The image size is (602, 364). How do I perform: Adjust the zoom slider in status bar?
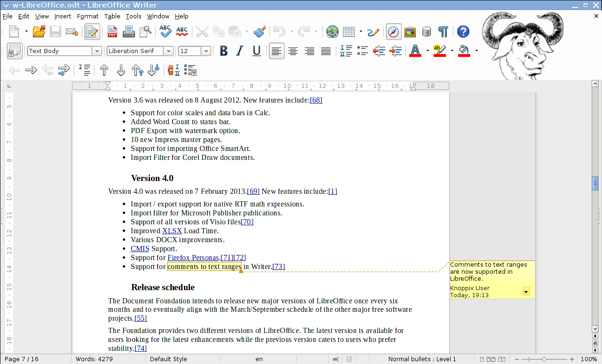[544, 359]
